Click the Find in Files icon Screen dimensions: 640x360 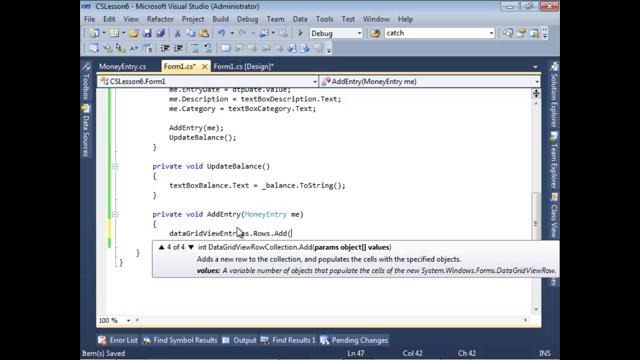376,33
